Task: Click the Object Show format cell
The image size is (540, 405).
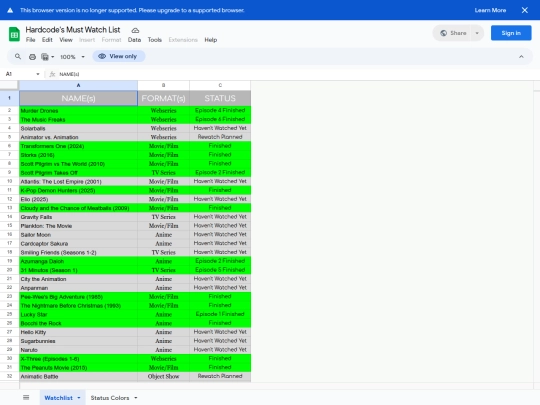Action: coord(164,376)
